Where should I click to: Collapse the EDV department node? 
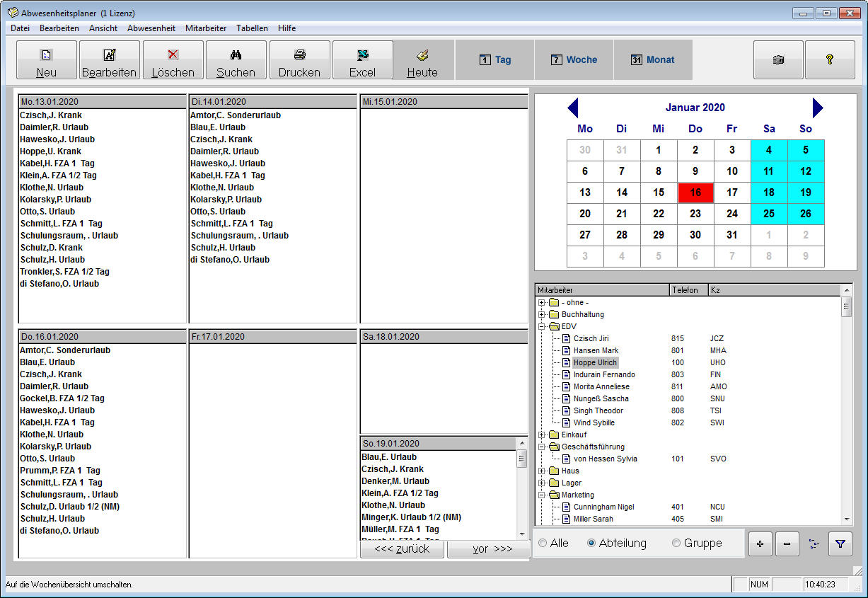542,326
